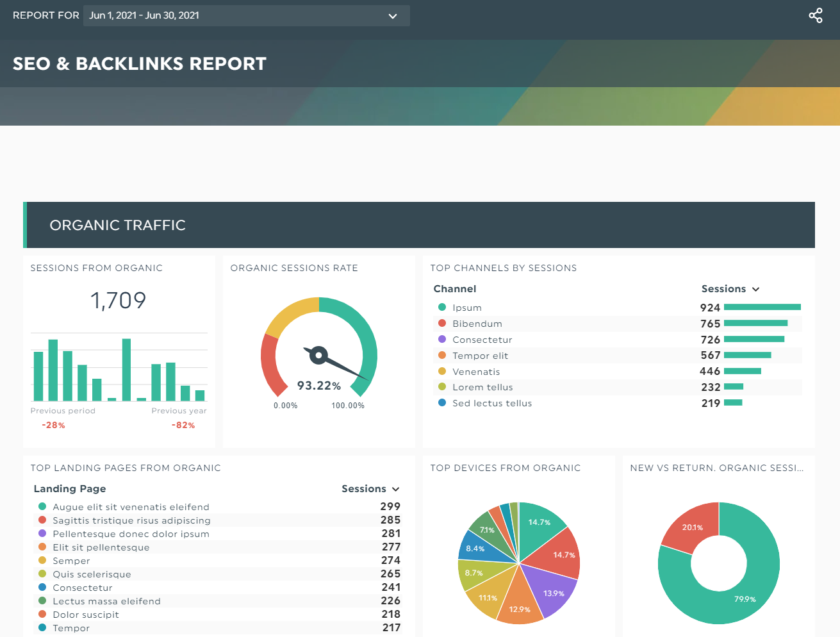Select the Sagittis tristique risus adipiscing row
Screen dimensions: 840x637
point(131,520)
